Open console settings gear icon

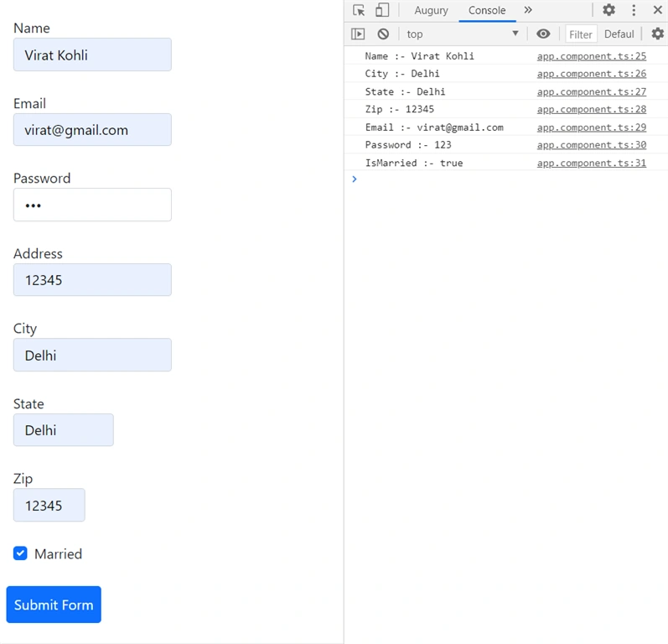pos(658,34)
